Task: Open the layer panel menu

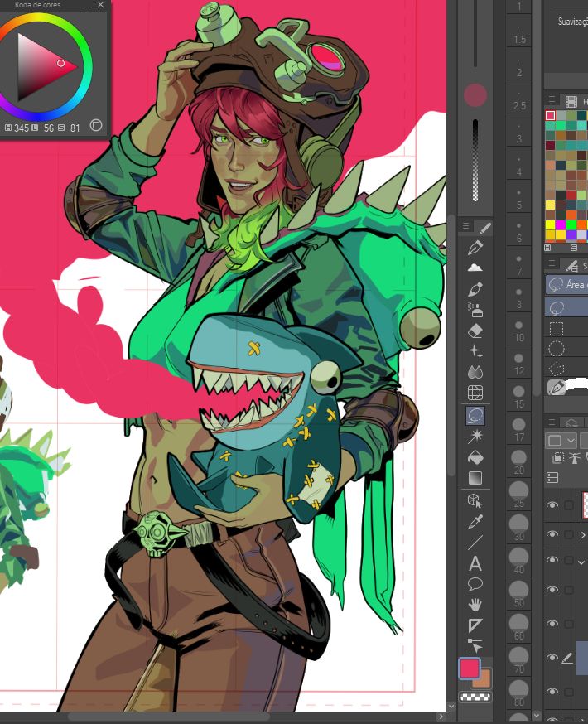Action: pyautogui.click(x=552, y=422)
